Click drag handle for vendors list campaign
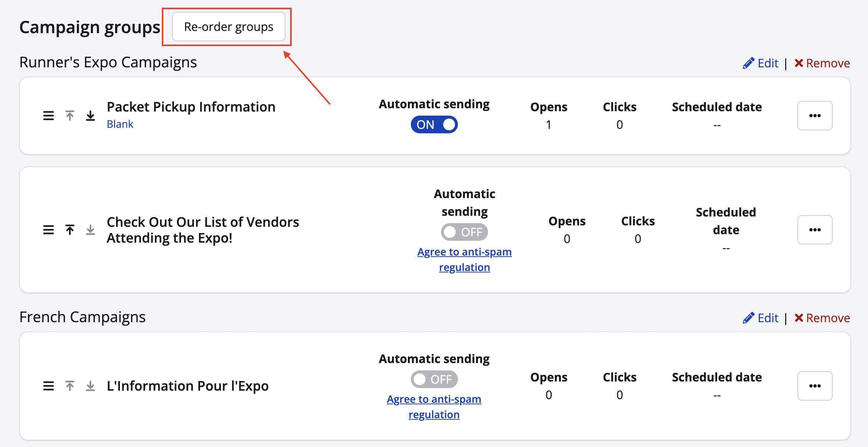 [49, 230]
